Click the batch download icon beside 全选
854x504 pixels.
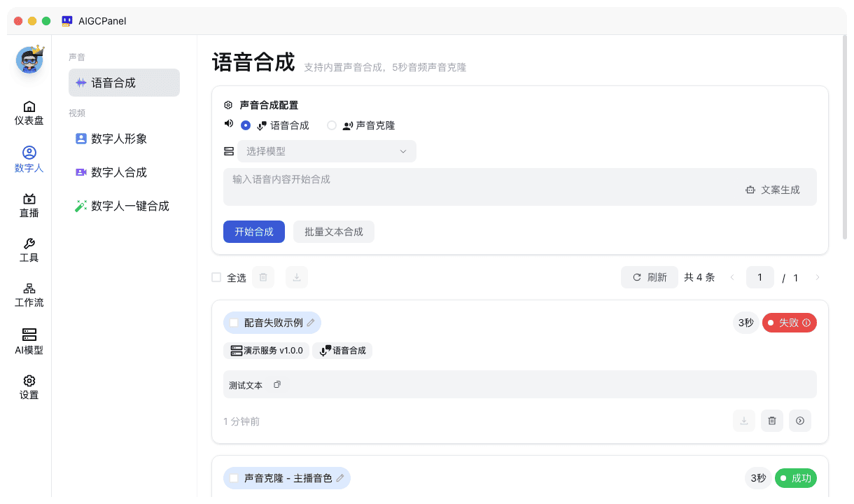point(297,277)
